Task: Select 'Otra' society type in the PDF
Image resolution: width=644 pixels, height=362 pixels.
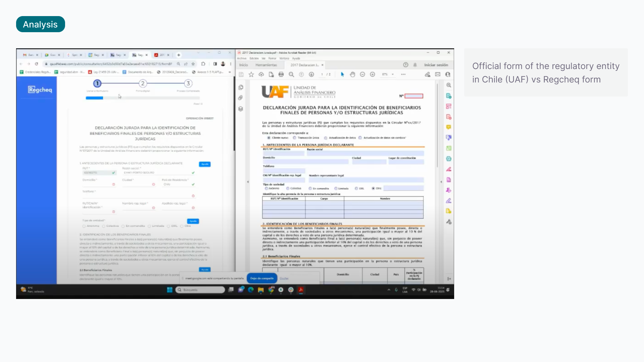Action: (x=373, y=188)
